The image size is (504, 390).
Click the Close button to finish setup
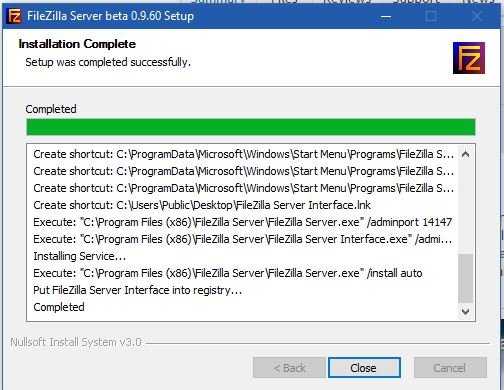364,368
